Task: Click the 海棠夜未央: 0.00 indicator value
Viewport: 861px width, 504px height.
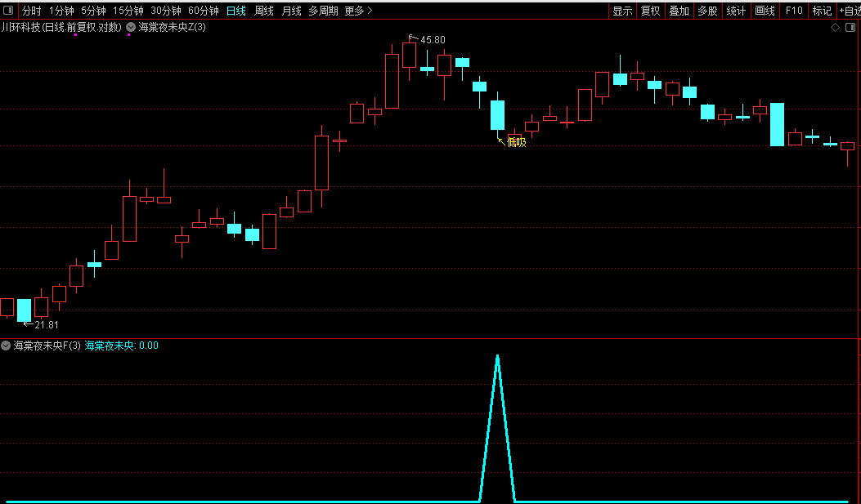Action: [x=121, y=346]
